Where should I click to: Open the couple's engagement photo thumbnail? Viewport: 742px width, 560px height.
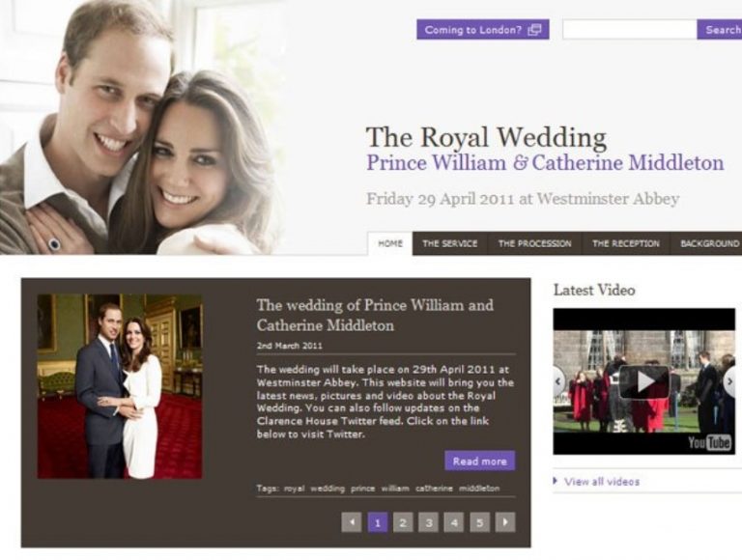120,386
